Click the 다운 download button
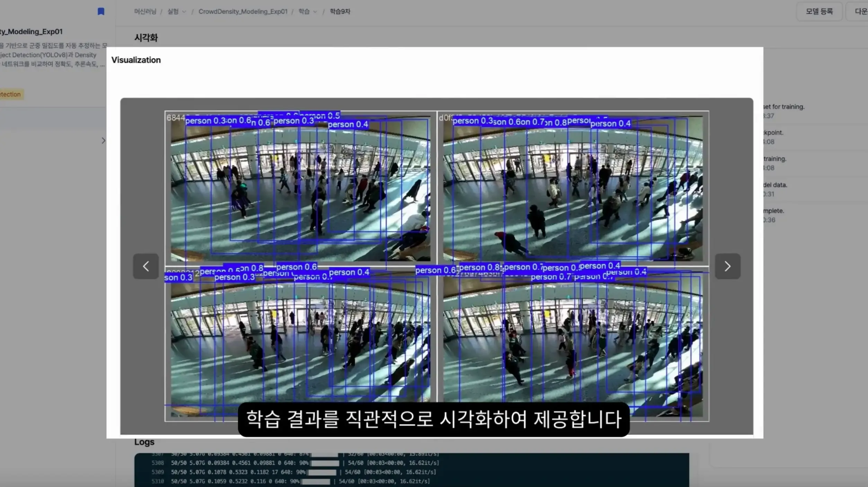 861,11
